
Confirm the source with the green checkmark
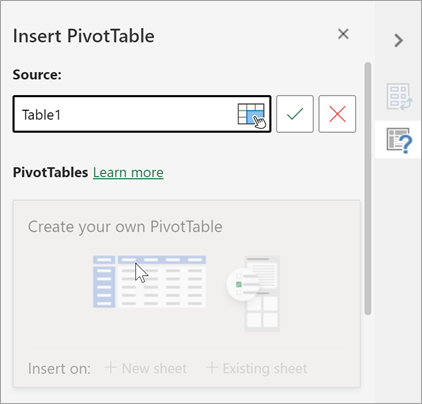(295, 114)
